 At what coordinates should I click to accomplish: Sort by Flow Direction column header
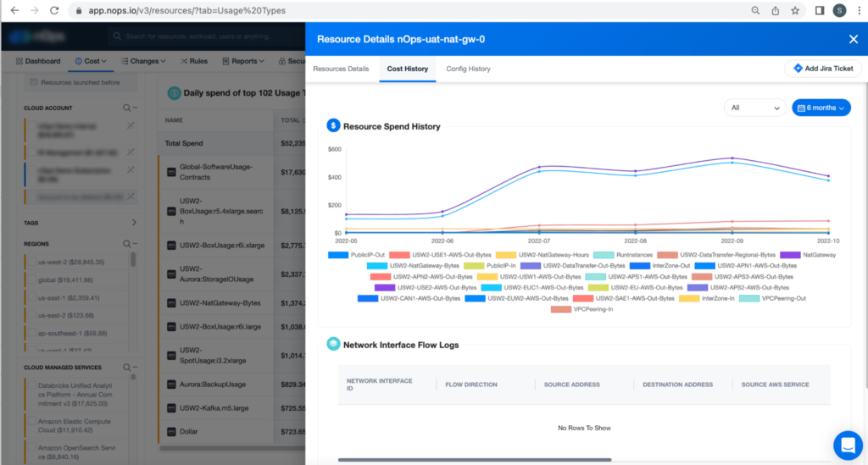point(471,385)
